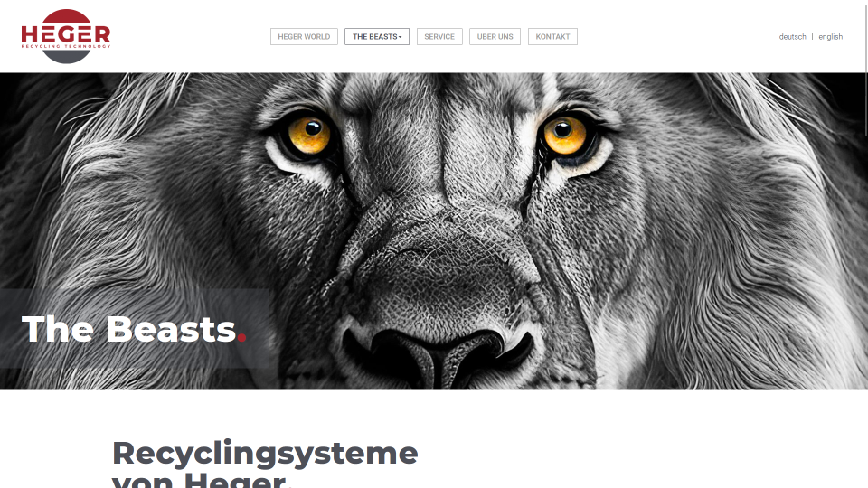
Task: Go to the SERVICE page
Action: [x=439, y=36]
